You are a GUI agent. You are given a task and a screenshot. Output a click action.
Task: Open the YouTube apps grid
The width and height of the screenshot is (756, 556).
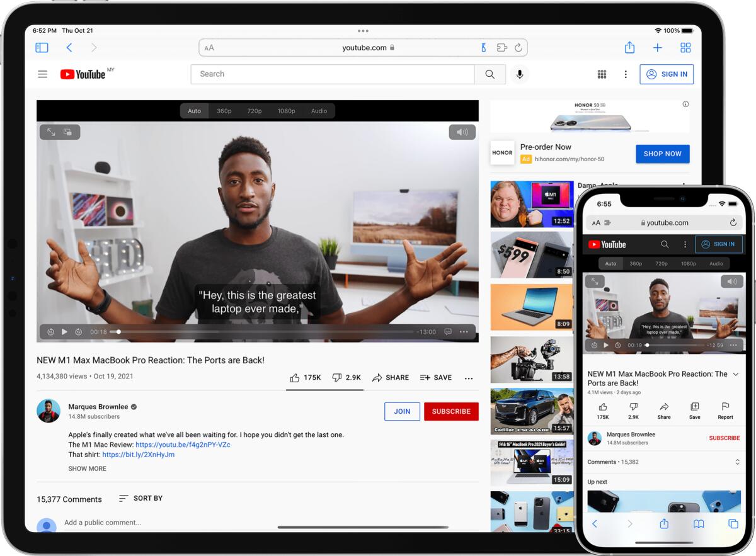(x=602, y=74)
